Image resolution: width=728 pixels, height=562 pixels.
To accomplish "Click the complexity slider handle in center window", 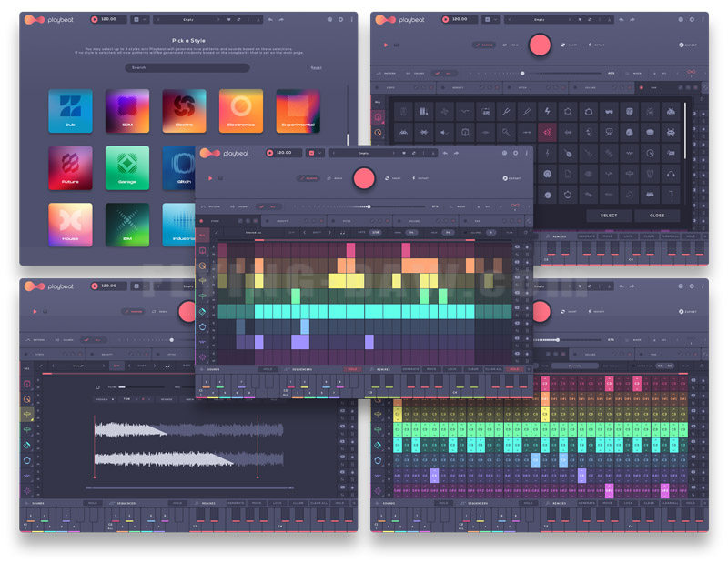I will pos(369,206).
